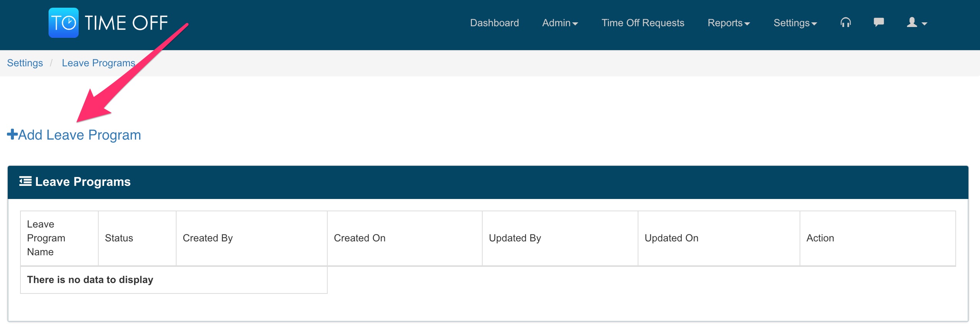Open Time Off Requests menu item
980x327 pixels.
[x=643, y=23]
